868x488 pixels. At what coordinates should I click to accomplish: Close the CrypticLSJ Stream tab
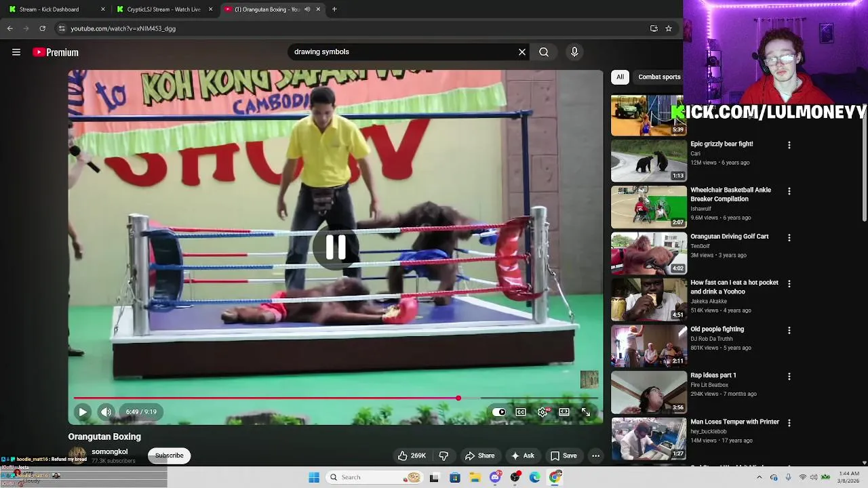tap(210, 9)
